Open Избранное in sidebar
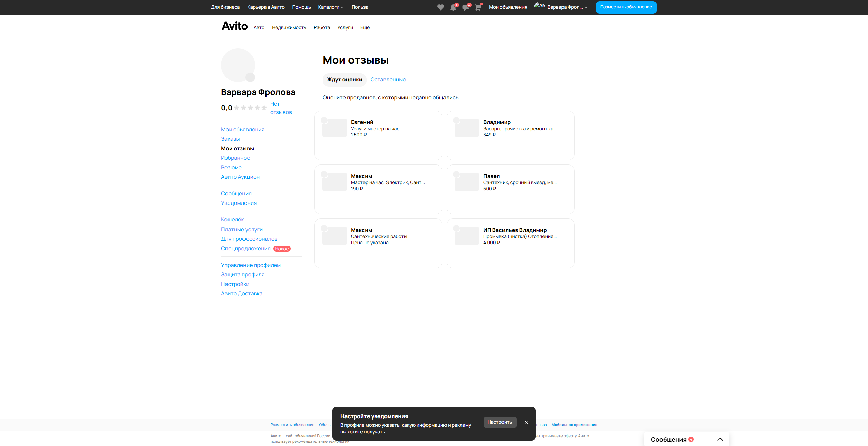Viewport: 868px width, 446px height. coord(235,158)
